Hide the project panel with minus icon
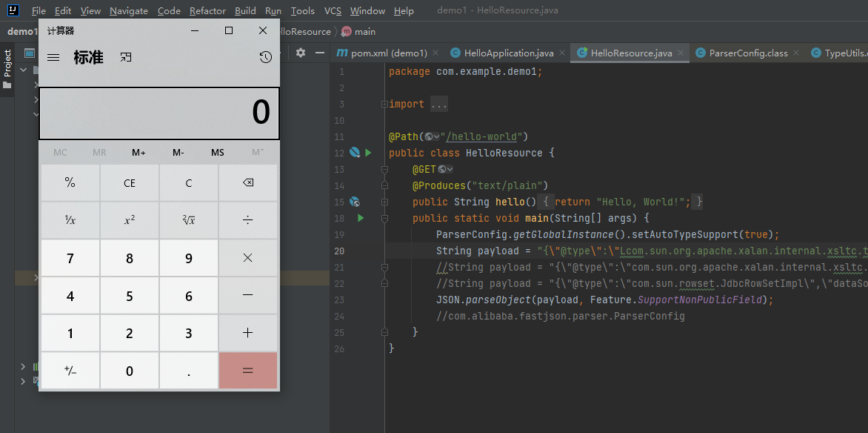Screen dimensions: 868x433 pos(319,53)
